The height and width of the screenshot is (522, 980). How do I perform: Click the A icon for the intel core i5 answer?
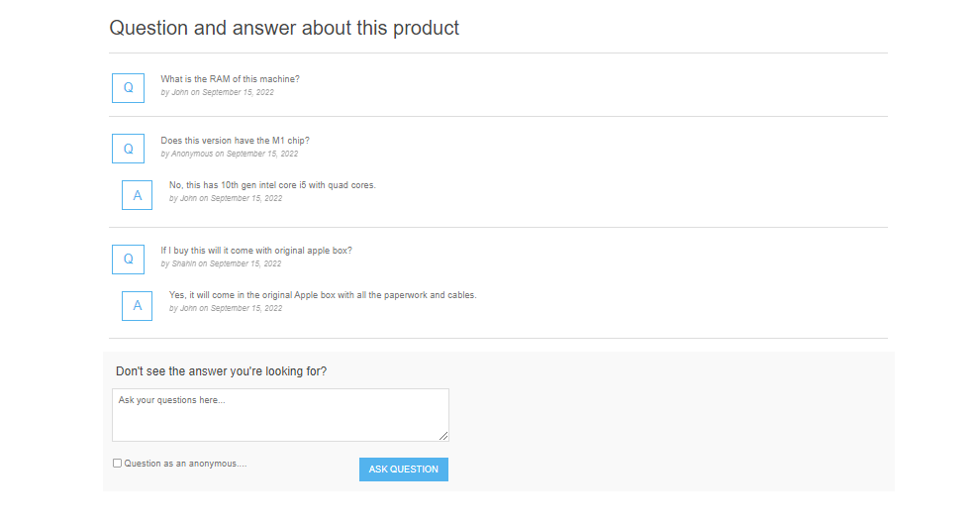click(x=137, y=195)
